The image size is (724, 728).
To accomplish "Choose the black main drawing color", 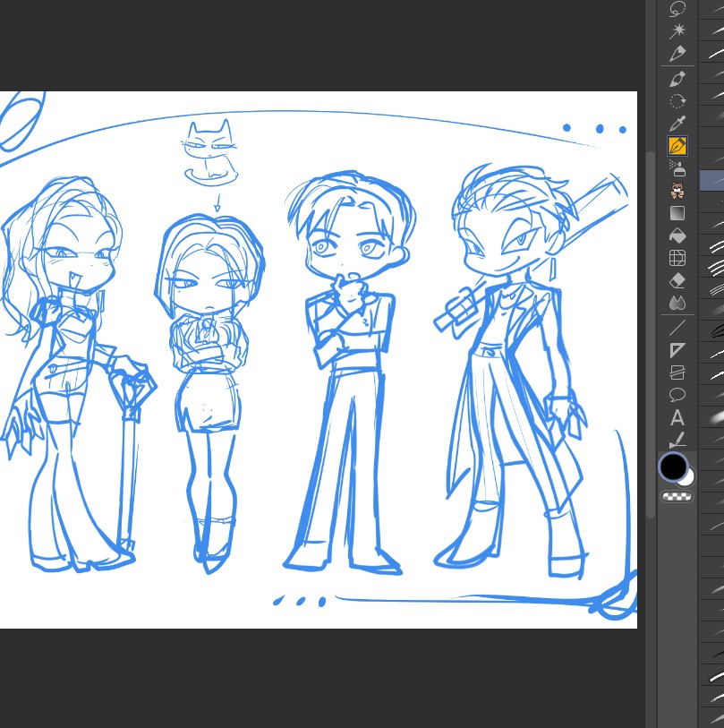I will [x=672, y=467].
